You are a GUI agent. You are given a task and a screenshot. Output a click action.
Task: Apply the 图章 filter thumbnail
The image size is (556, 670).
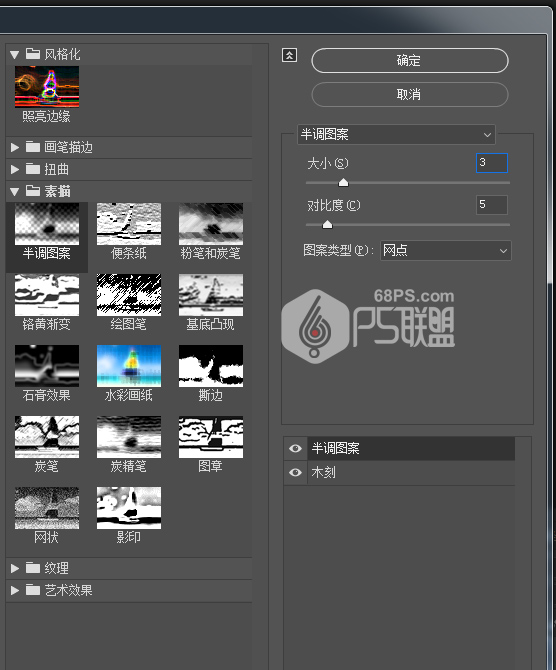[211, 437]
